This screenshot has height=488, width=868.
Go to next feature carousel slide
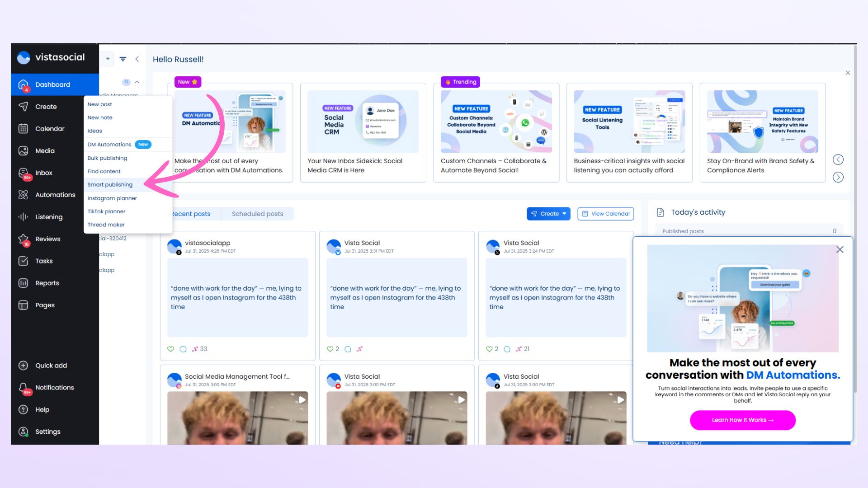(838, 177)
